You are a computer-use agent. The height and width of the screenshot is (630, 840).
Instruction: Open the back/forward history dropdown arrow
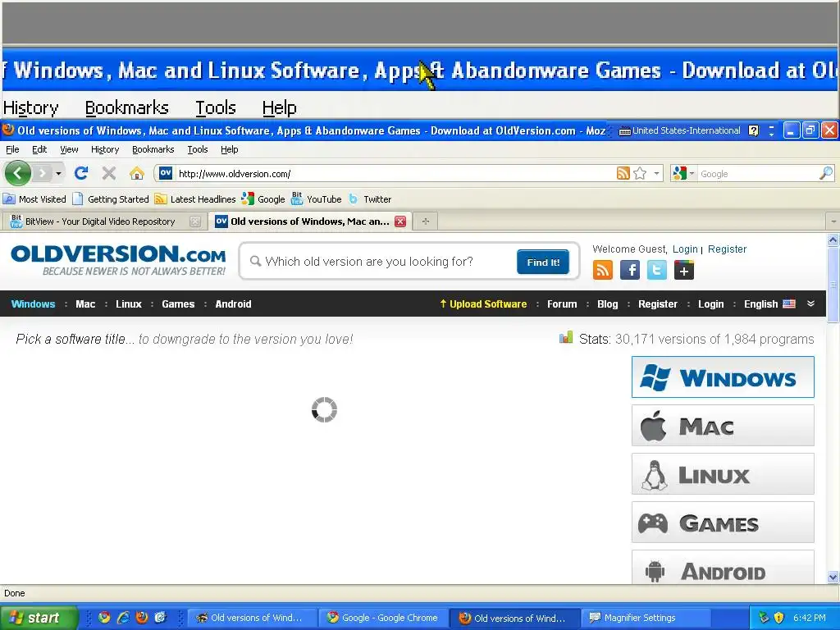(x=58, y=173)
